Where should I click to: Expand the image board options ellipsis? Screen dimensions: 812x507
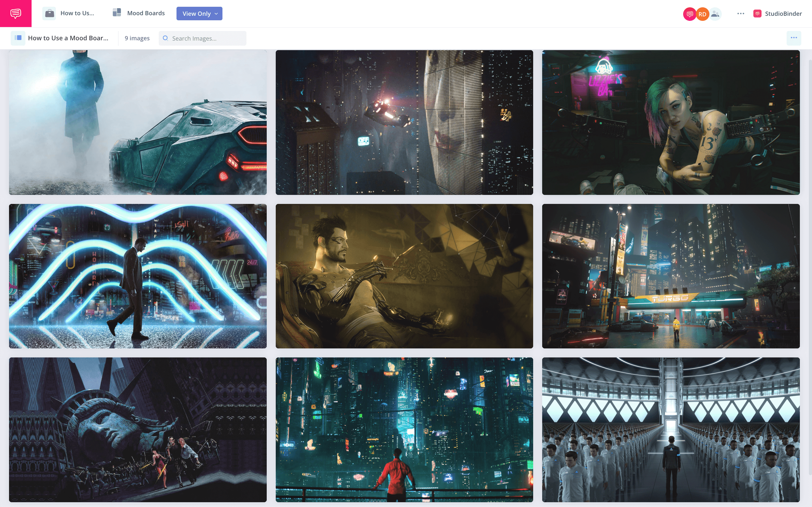[794, 38]
